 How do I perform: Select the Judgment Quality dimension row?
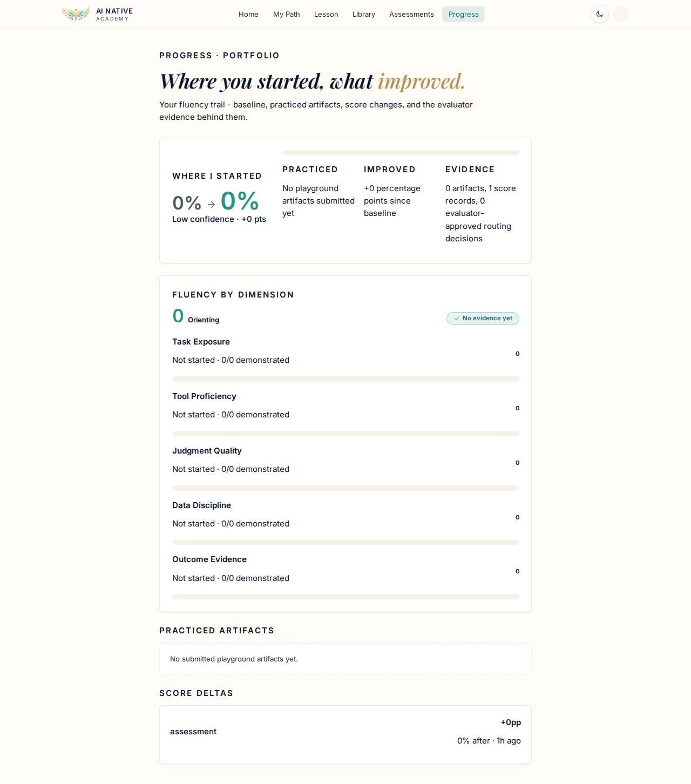[x=345, y=460]
